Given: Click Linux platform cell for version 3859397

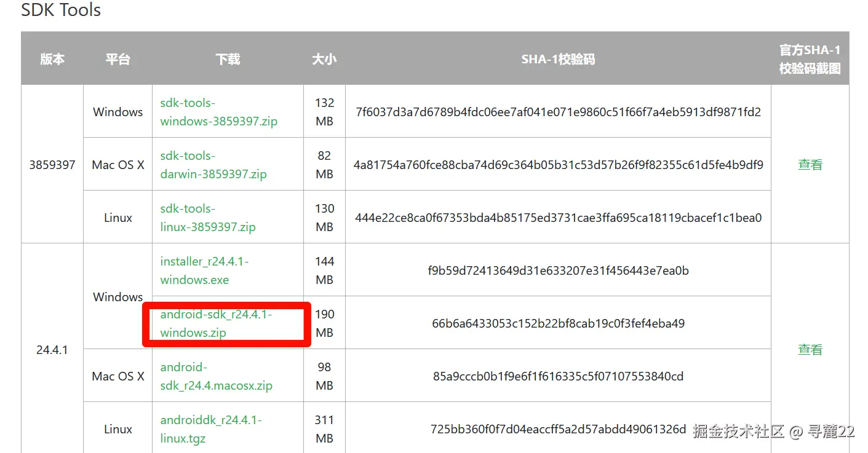Looking at the screenshot, I should (117, 218).
